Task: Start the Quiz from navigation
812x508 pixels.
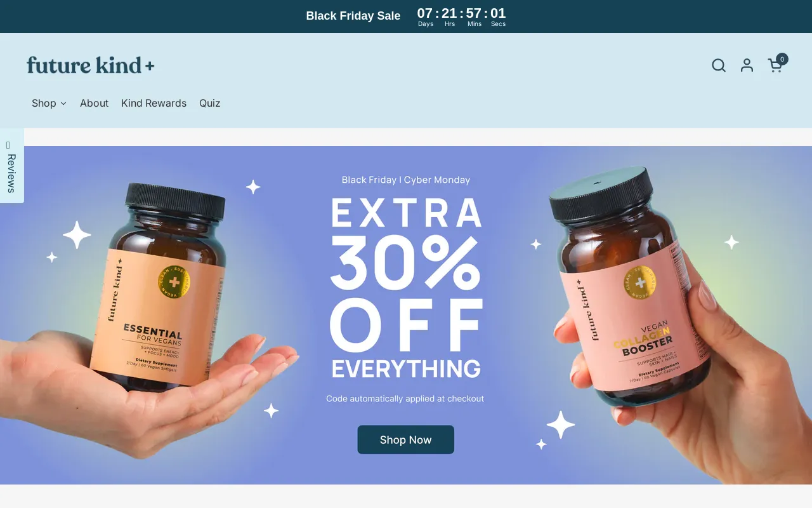Action: point(210,103)
